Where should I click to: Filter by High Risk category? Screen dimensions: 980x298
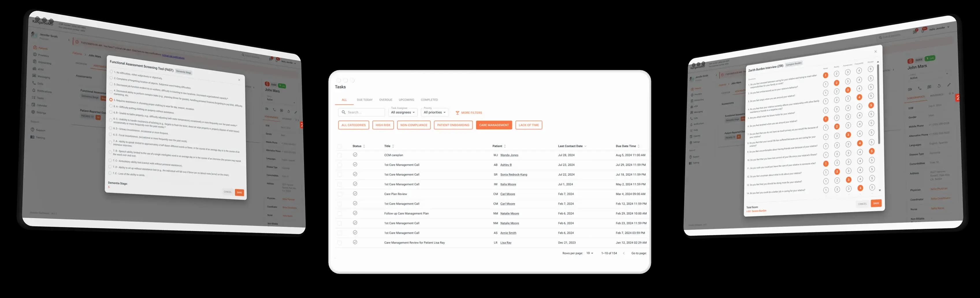pos(383,125)
